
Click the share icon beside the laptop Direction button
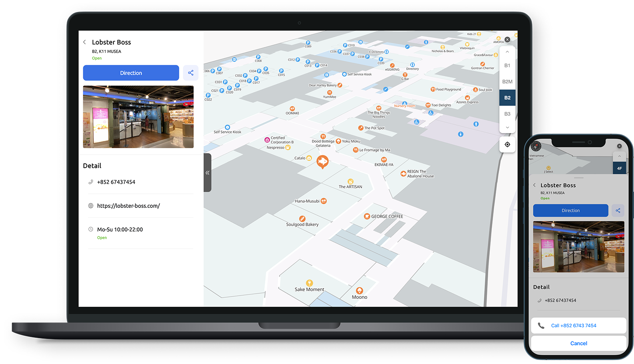(x=191, y=73)
